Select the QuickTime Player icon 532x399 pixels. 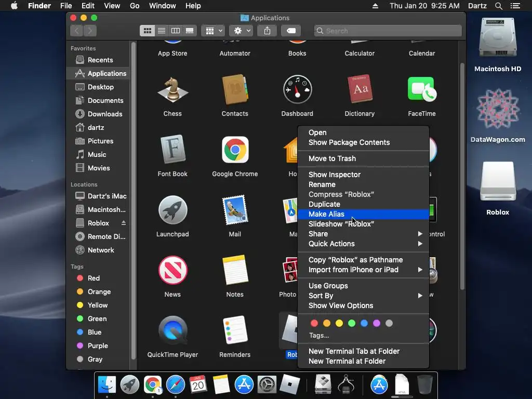172,330
